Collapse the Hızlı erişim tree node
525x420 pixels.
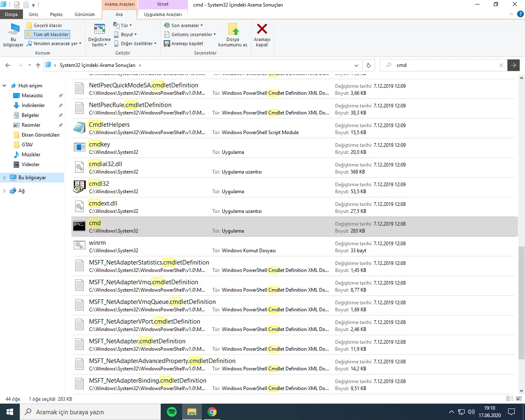5,86
